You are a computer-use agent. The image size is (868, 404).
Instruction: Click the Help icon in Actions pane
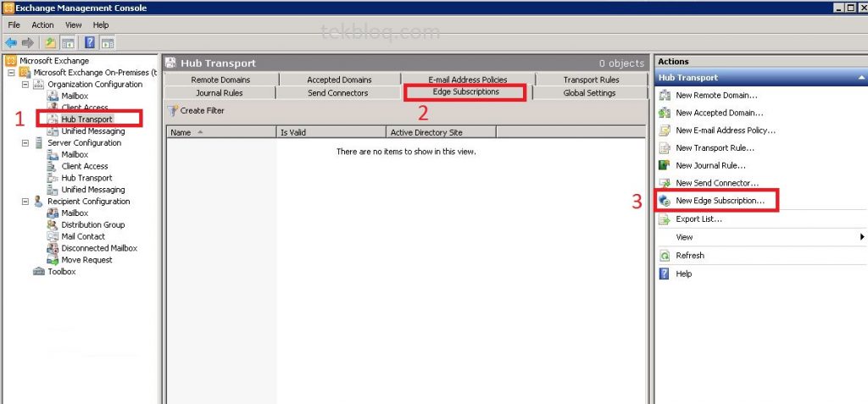coord(665,274)
